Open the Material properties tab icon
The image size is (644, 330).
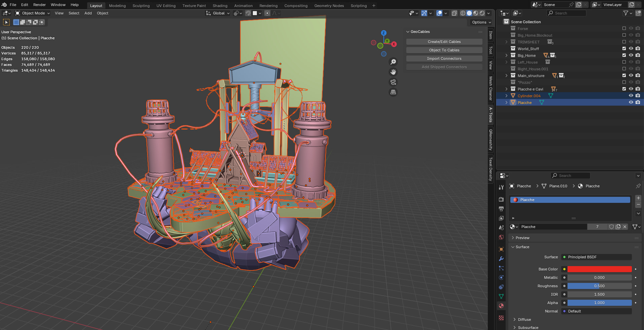(501, 306)
